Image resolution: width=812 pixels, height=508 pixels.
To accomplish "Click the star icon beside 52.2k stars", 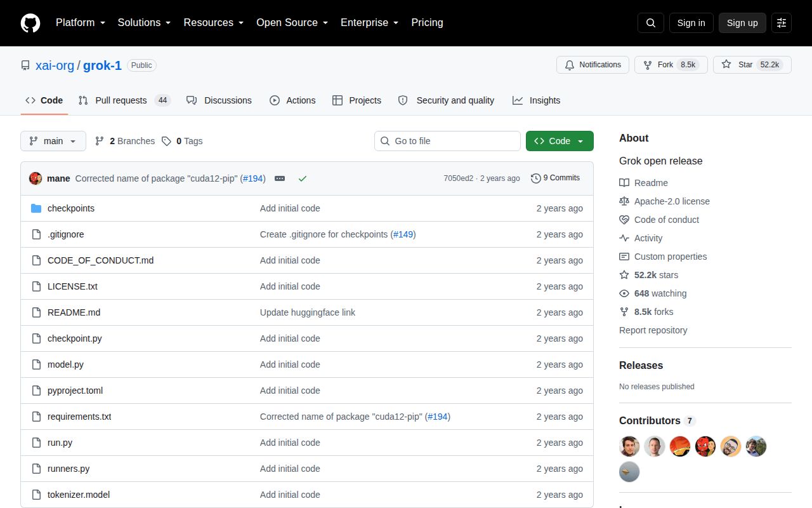I will click(x=624, y=275).
